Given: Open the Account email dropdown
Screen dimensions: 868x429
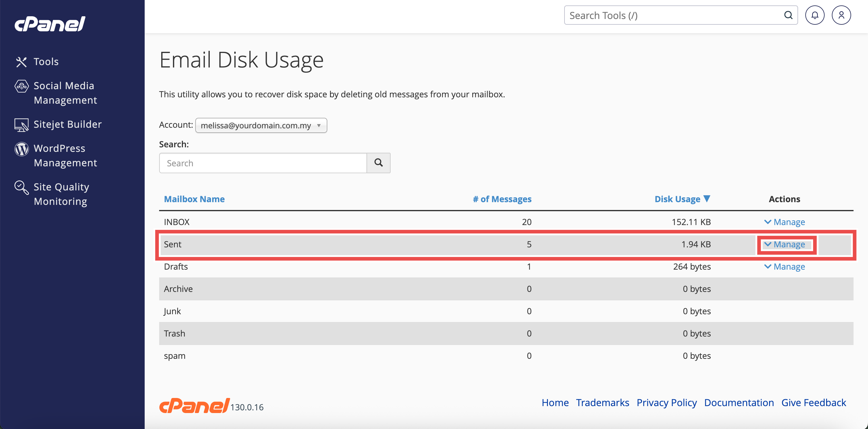Looking at the screenshot, I should pyautogui.click(x=261, y=125).
